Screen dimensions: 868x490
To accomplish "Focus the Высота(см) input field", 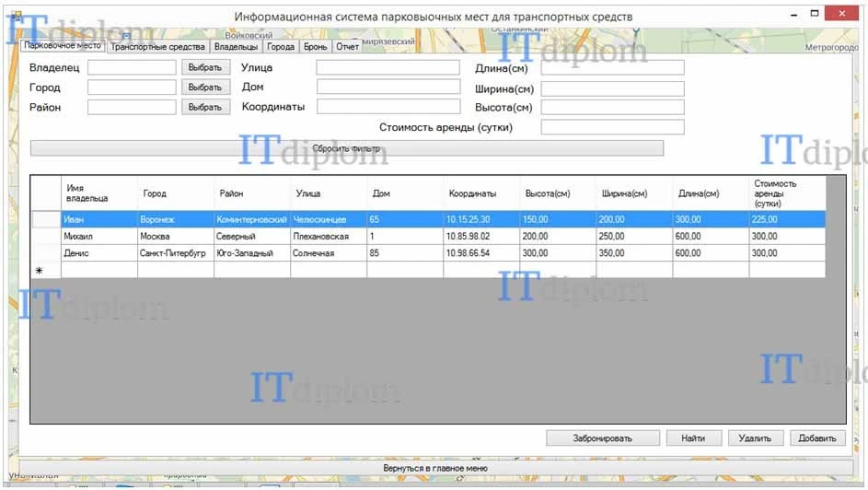I will 612,108.
